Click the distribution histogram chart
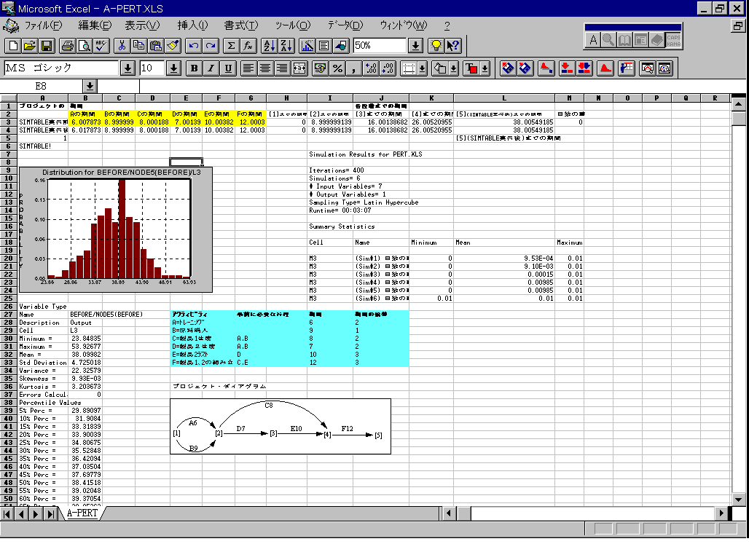 point(108,227)
